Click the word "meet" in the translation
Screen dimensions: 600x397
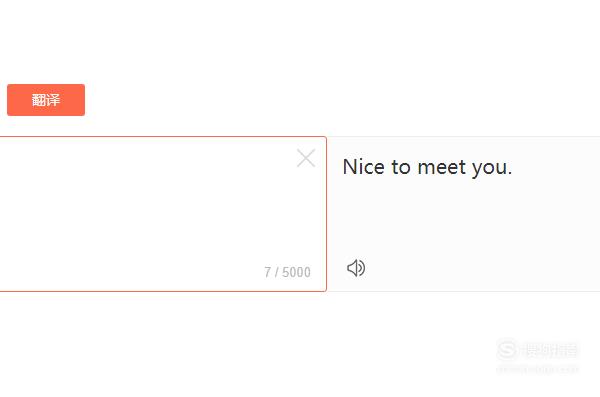tap(442, 167)
